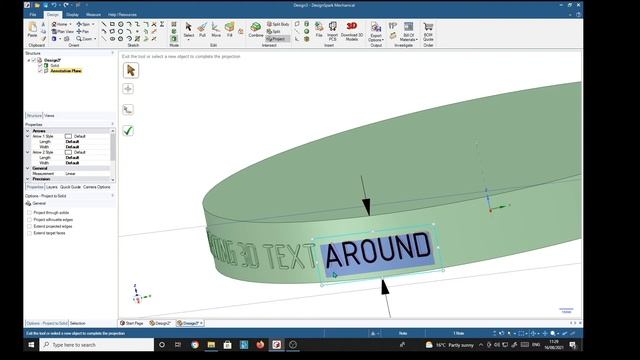Toggle visibility checkbox of Solid
This screenshot has height=360, width=640.
point(40,65)
